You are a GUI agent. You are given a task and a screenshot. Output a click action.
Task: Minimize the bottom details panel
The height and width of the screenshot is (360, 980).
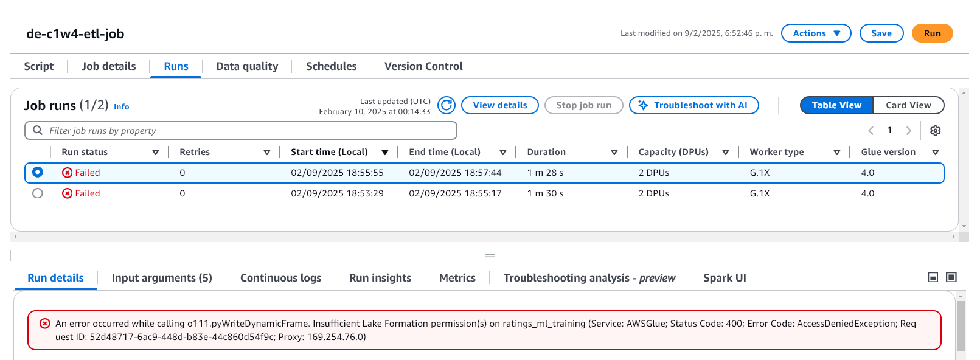click(x=933, y=277)
